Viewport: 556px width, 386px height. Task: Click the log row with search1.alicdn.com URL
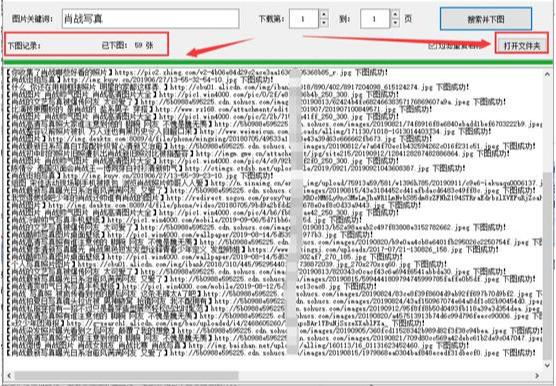point(215,323)
